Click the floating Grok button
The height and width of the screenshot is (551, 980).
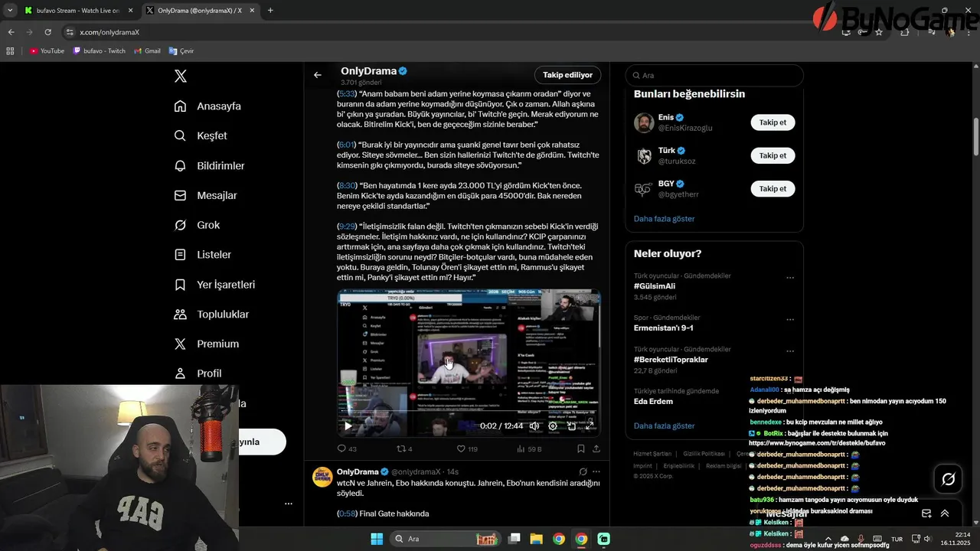[948, 479]
